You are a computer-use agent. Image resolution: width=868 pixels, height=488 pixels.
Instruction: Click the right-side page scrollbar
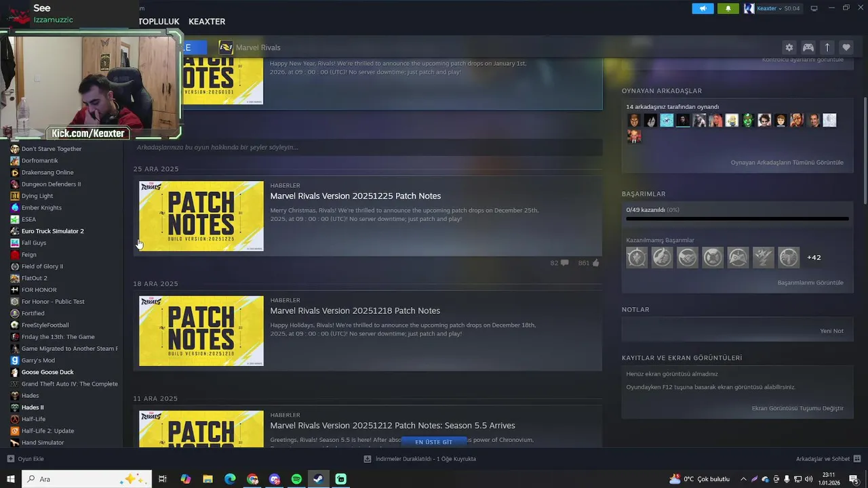[865, 149]
